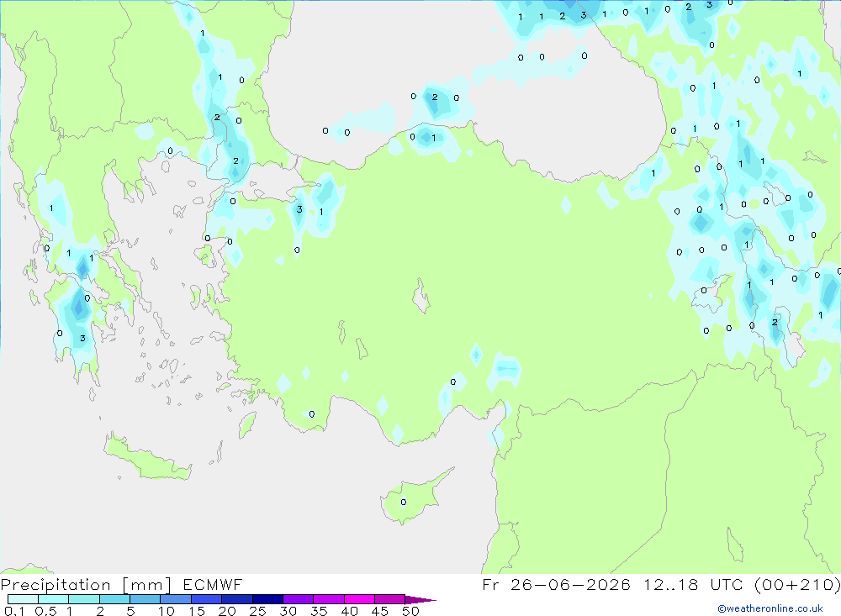Click the legend swatch between 5 and 10
Image resolution: width=841 pixels, height=616 pixels.
click(145, 599)
